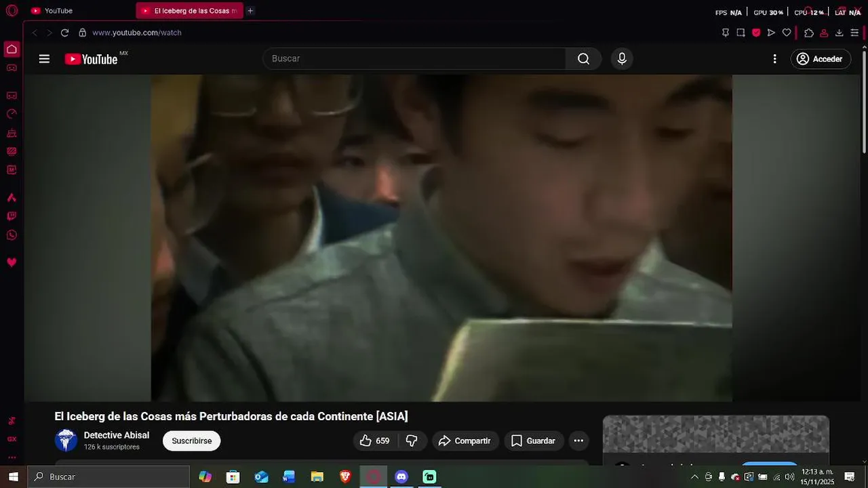The image size is (868, 488).
Task: Reload the current page
Action: 64,33
